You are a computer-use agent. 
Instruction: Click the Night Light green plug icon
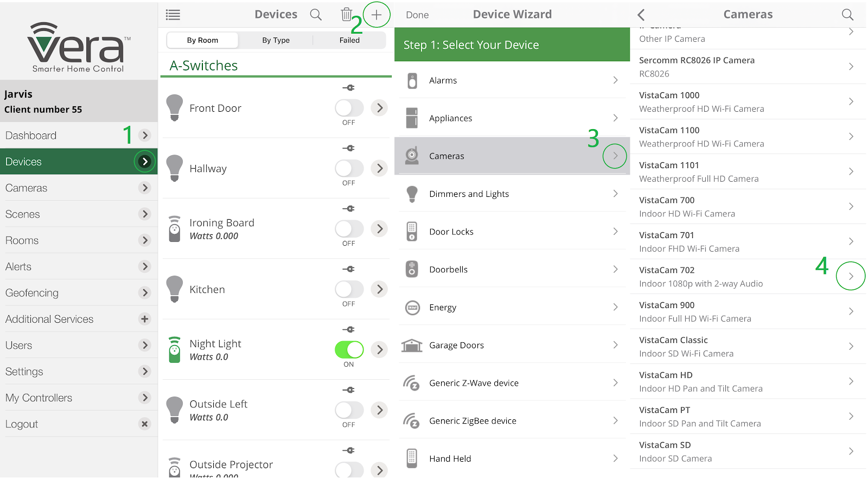click(x=175, y=350)
